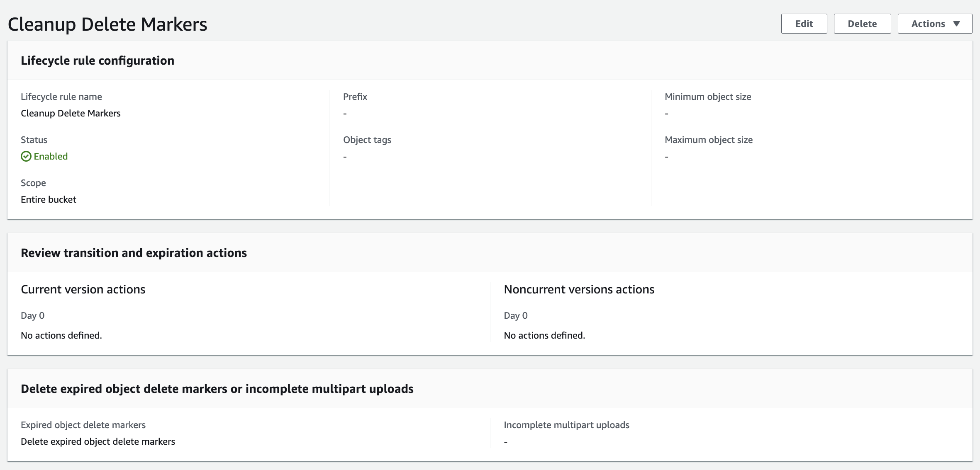The image size is (980, 470).
Task: Click the Delete button
Action: point(862,24)
